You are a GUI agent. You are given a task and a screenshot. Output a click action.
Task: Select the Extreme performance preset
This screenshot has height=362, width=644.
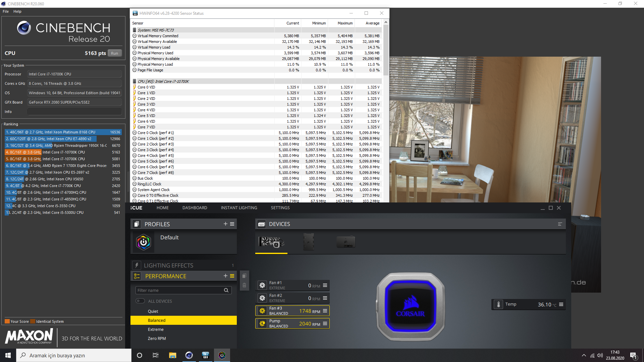pos(183,329)
